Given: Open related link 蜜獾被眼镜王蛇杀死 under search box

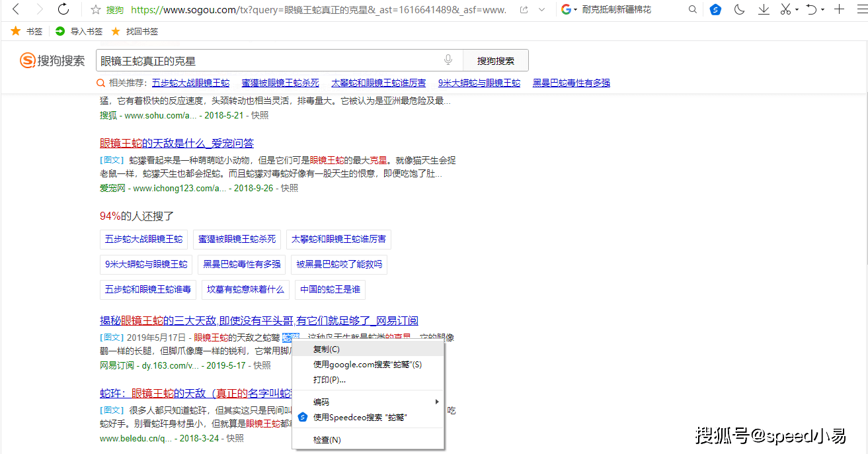Looking at the screenshot, I should 280,83.
